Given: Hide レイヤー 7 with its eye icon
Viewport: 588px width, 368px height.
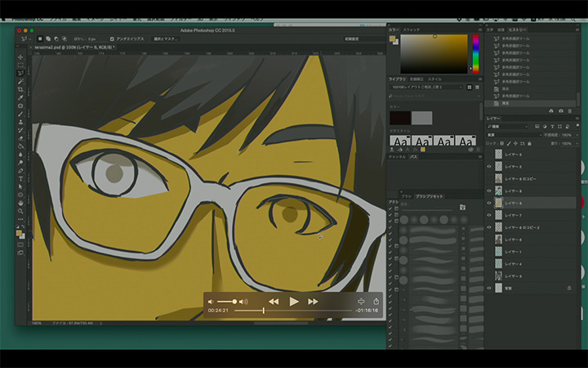Looking at the screenshot, I should click(489, 215).
